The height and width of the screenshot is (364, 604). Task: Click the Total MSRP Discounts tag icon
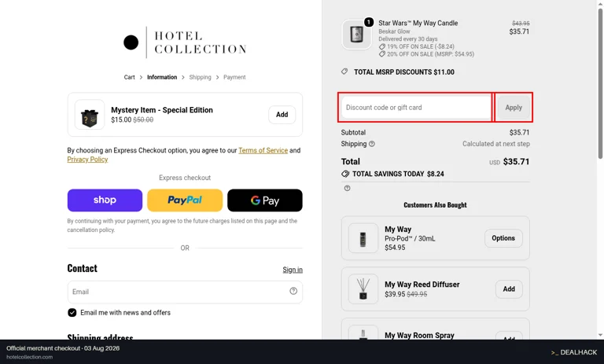(344, 72)
